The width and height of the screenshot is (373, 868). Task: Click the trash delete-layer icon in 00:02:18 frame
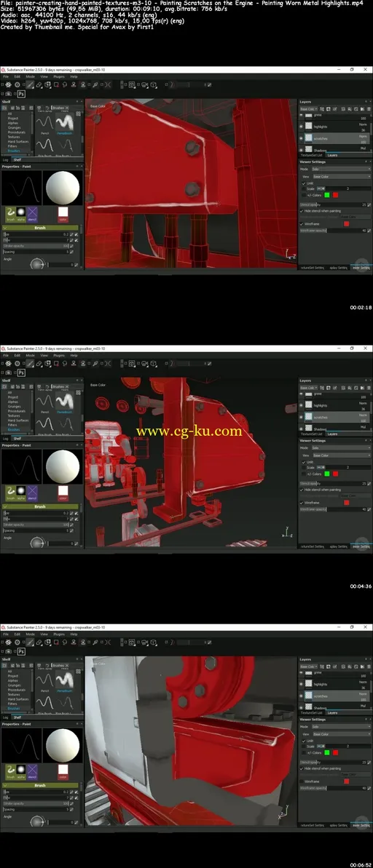(369, 109)
